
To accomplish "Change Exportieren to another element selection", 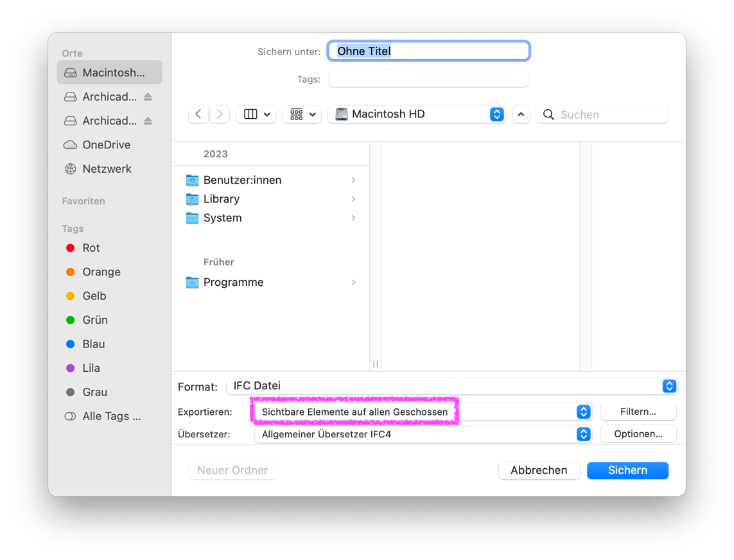I will [423, 412].
